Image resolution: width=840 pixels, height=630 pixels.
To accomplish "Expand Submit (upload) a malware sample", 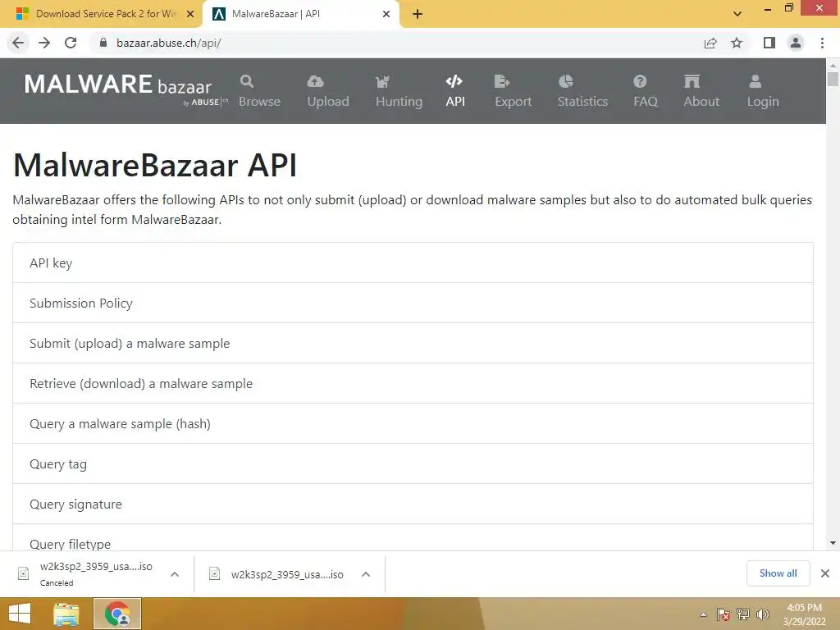I will (x=413, y=344).
